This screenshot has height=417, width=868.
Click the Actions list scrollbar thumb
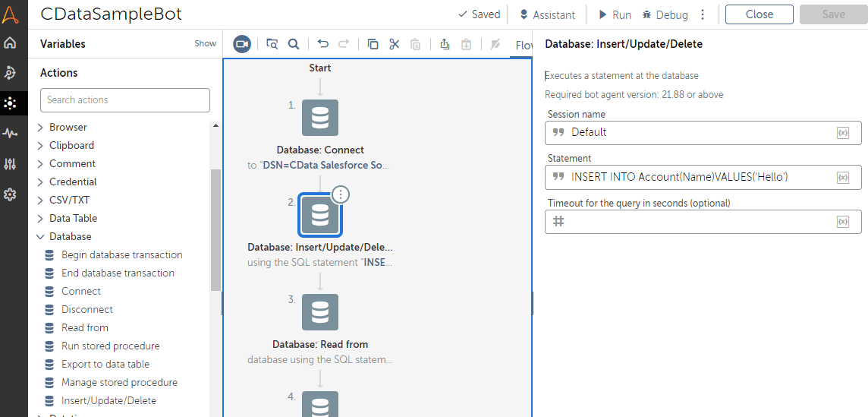(x=215, y=228)
